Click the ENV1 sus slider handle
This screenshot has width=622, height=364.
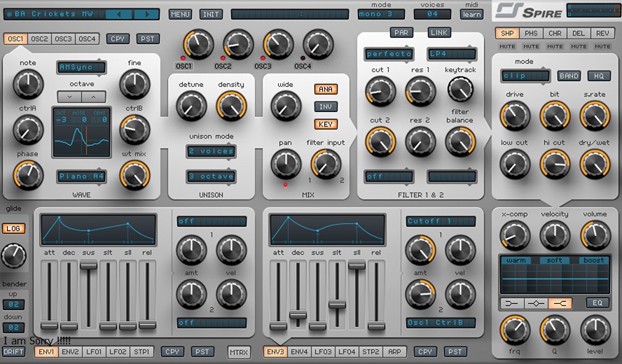click(88, 265)
